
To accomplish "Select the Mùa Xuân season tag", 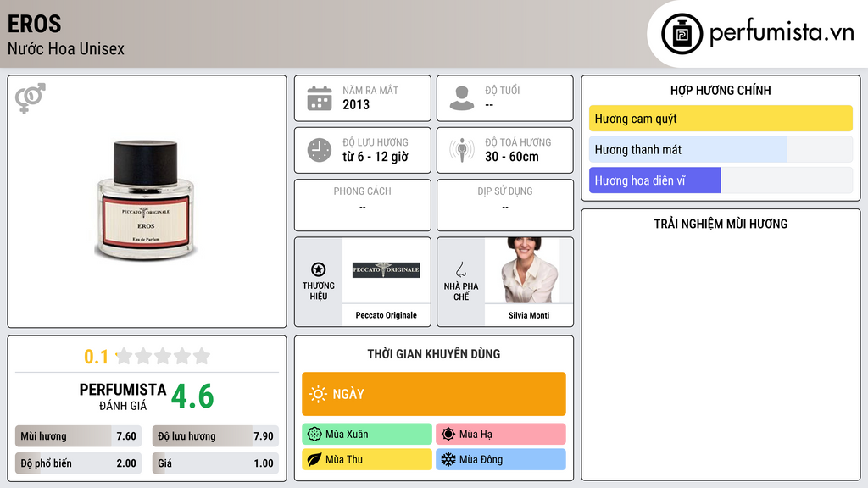I will tap(367, 435).
